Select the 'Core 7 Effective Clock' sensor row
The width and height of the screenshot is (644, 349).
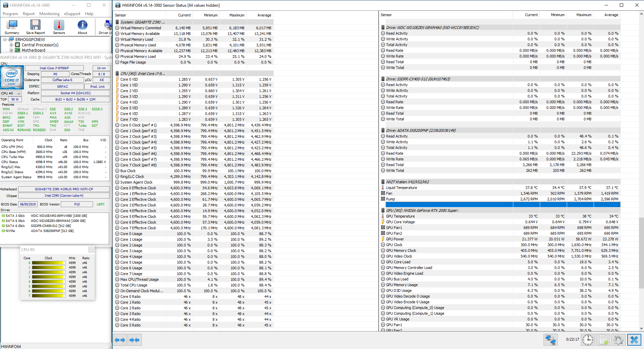(194, 228)
